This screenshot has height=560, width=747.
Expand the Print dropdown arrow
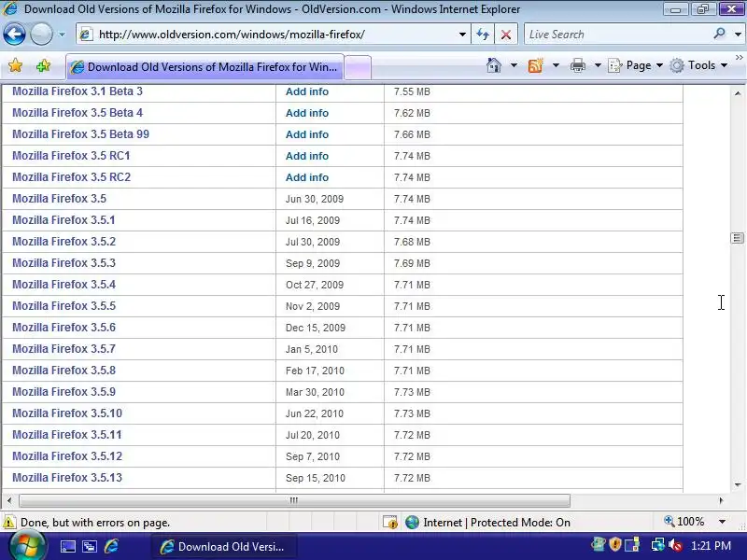click(x=598, y=65)
